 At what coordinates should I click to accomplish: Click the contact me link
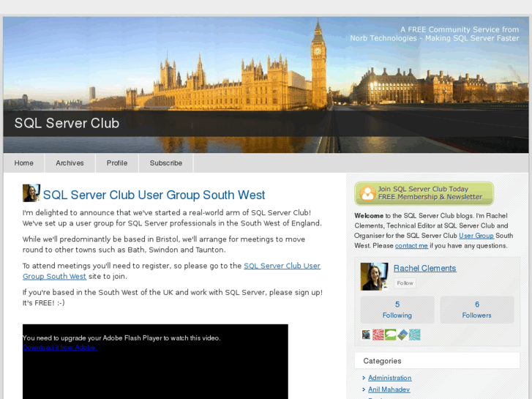411,245
